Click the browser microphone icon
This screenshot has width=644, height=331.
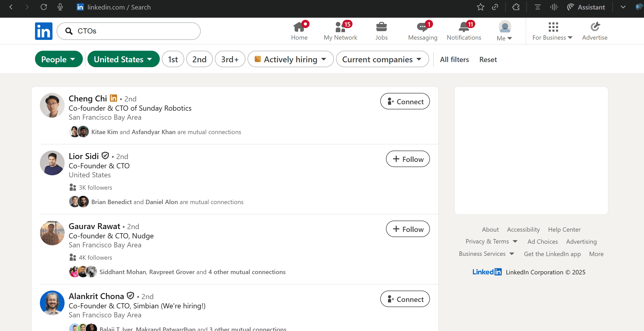[60, 7]
